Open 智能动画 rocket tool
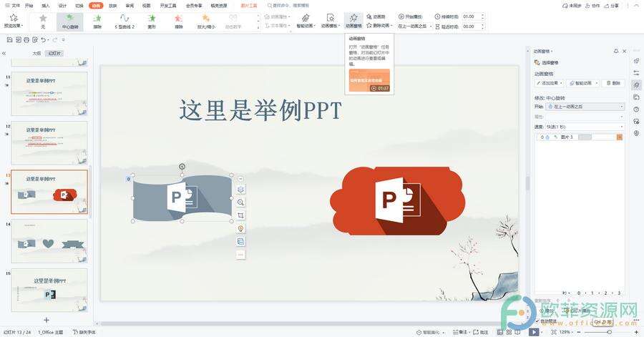Viewport: 644px width, 337px height. click(305, 21)
